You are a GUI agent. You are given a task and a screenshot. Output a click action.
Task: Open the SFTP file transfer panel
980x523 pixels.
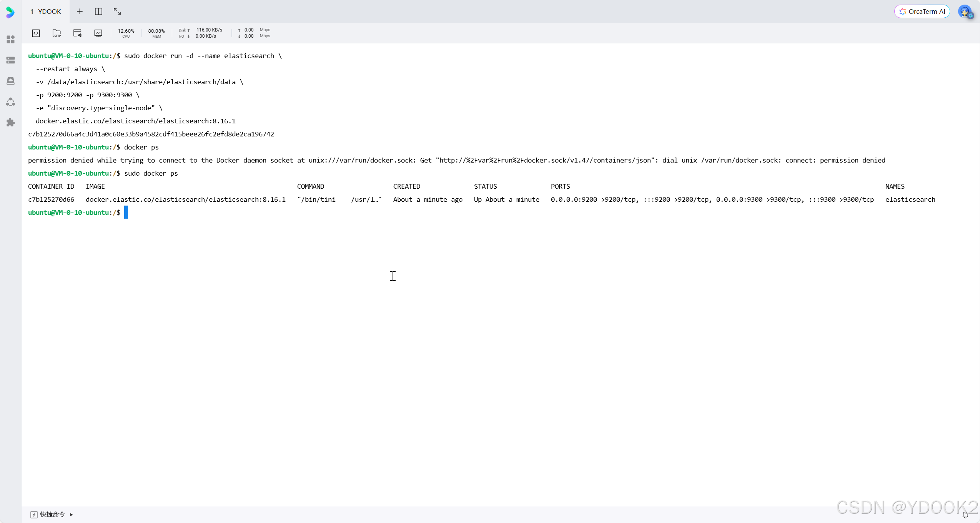(x=57, y=33)
